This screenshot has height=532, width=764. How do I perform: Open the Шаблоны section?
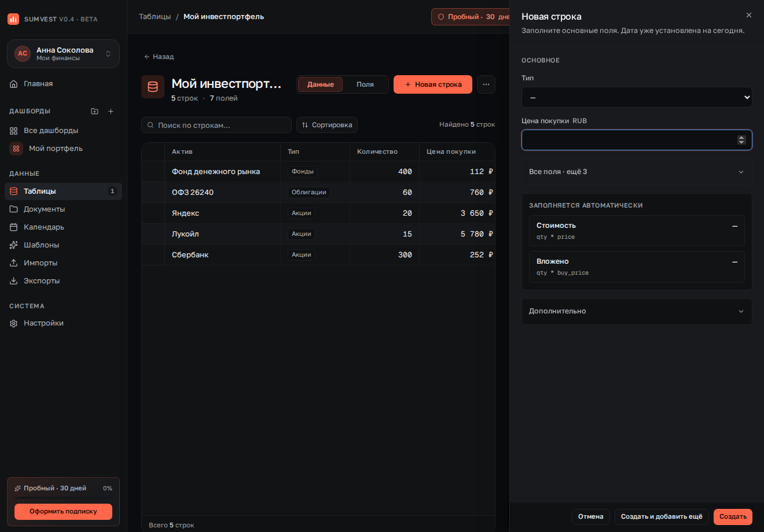64,245
